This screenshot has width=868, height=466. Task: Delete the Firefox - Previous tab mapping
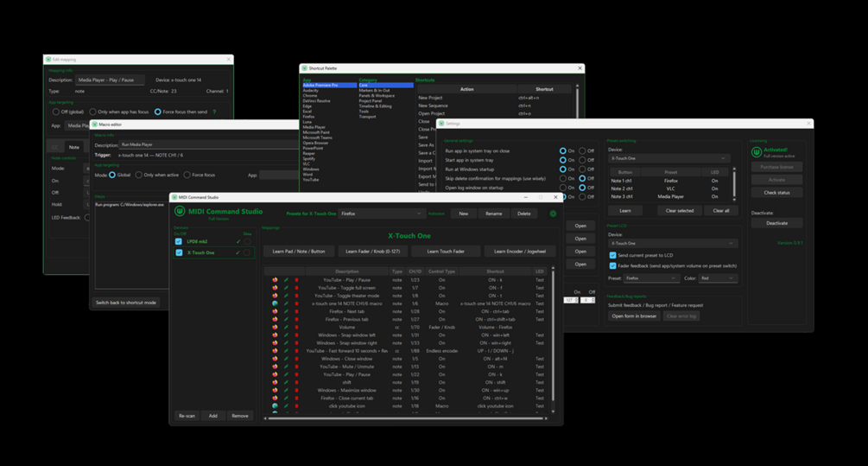click(296, 319)
